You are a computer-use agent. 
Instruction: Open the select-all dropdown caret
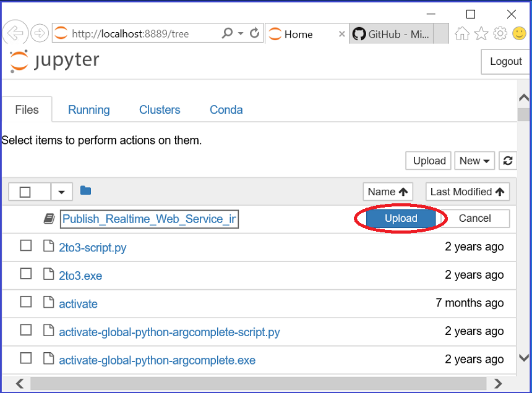tap(61, 192)
